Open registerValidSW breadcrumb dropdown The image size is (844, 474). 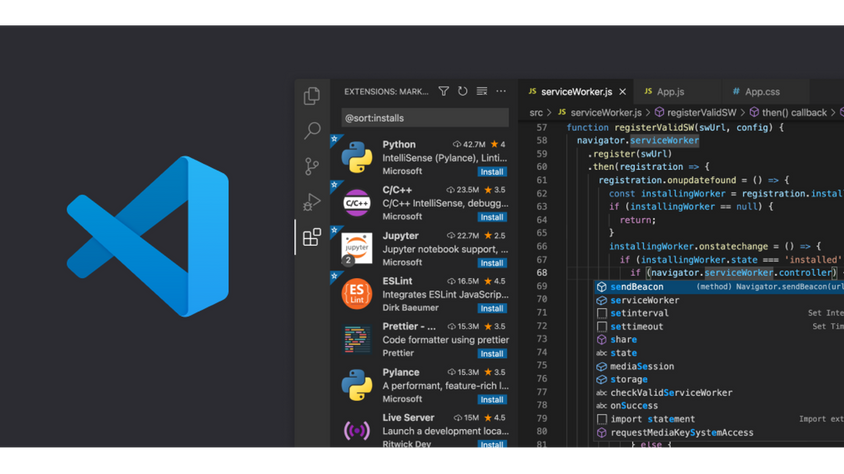click(695, 112)
